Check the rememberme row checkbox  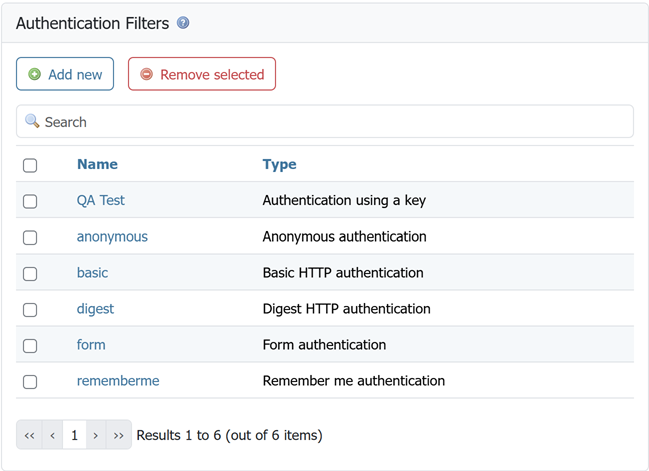pyautogui.click(x=30, y=381)
